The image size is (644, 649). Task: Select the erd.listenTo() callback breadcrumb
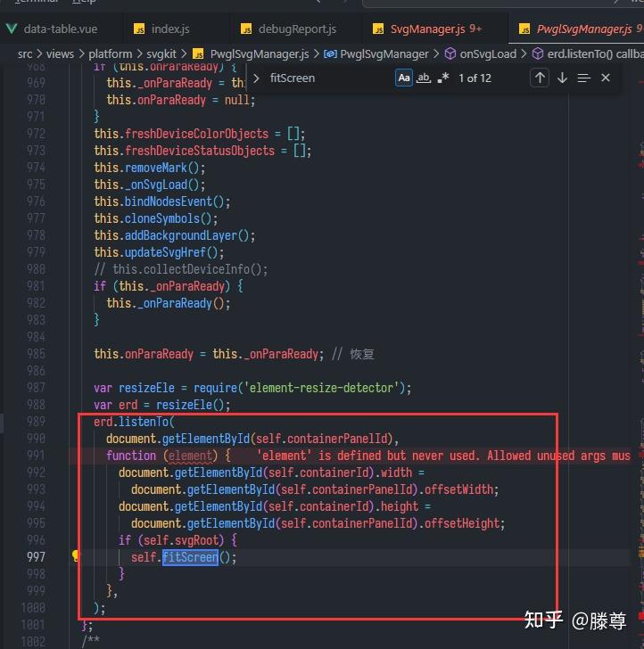pos(588,53)
